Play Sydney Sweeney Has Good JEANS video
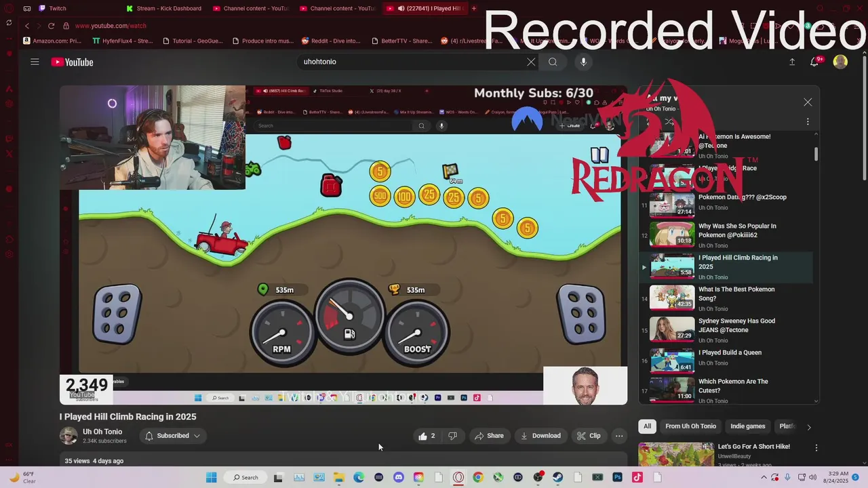 click(726, 329)
